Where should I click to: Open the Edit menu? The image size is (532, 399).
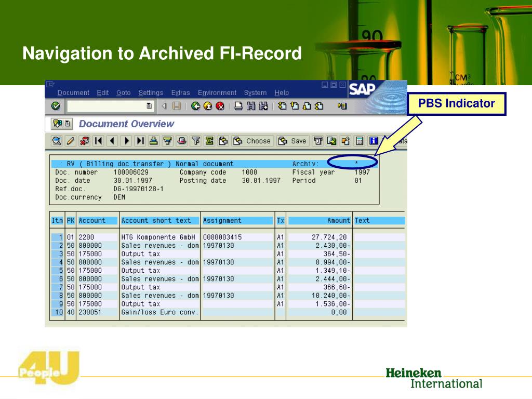coord(103,92)
